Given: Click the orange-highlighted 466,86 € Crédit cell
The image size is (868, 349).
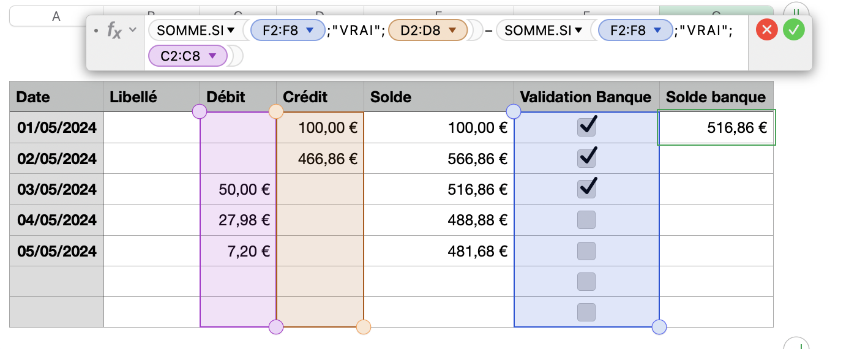Looking at the screenshot, I should click(320, 159).
